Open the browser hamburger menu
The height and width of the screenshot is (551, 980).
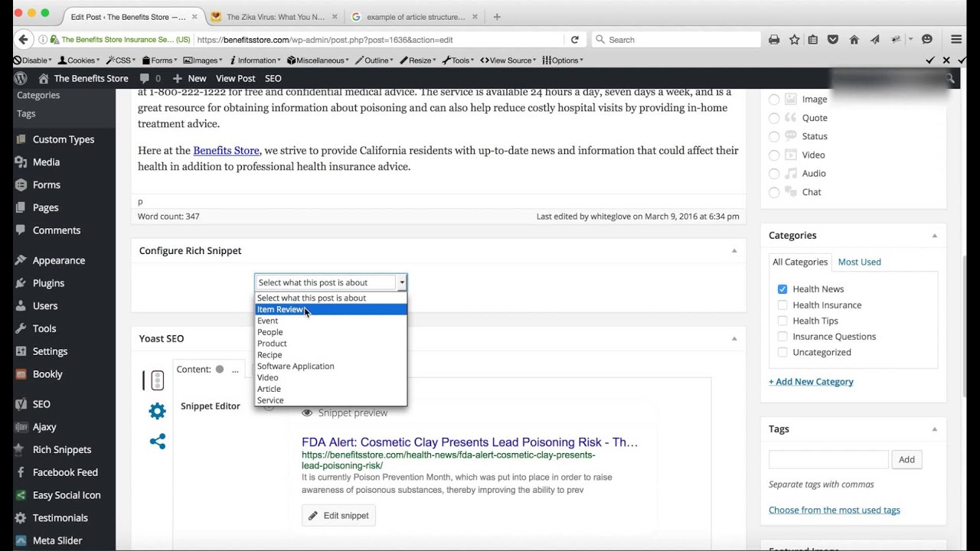956,40
